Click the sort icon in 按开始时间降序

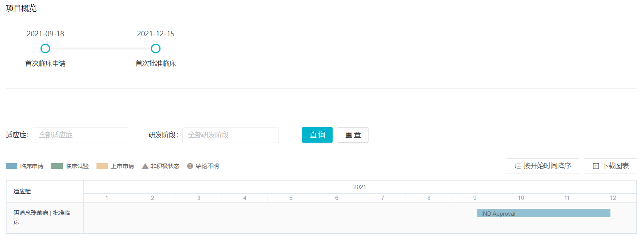[x=518, y=166]
